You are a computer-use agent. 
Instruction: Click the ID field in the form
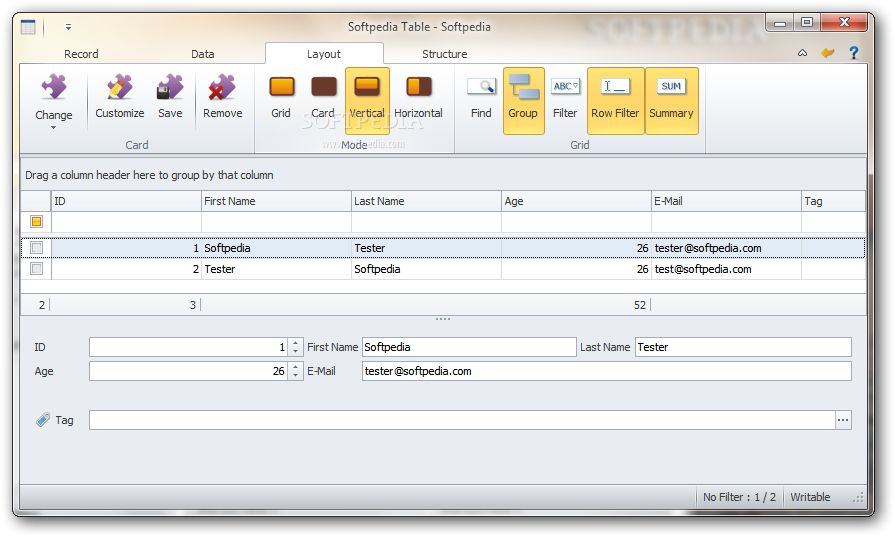188,347
